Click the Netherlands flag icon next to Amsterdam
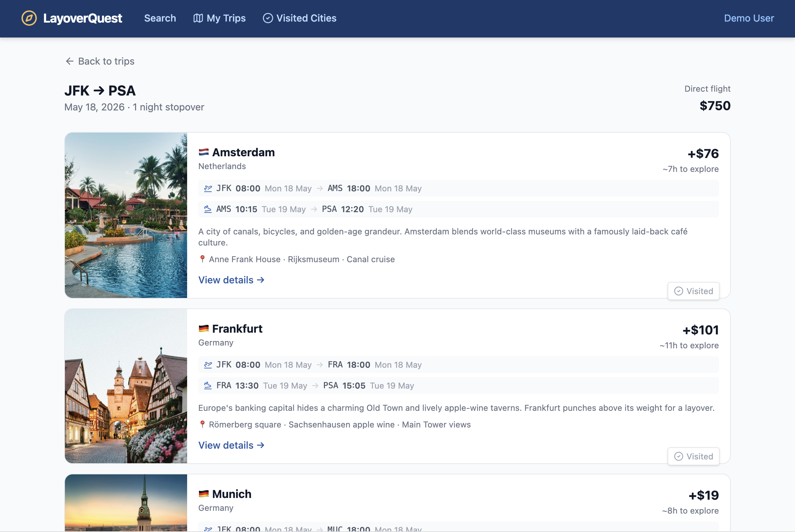The height and width of the screenshot is (532, 795). click(203, 152)
